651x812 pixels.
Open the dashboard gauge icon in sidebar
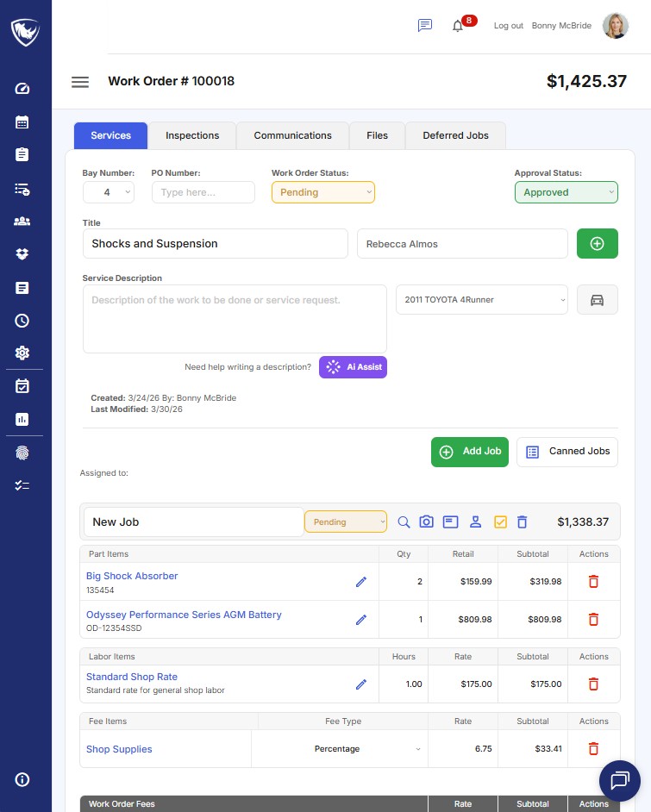tap(22, 89)
